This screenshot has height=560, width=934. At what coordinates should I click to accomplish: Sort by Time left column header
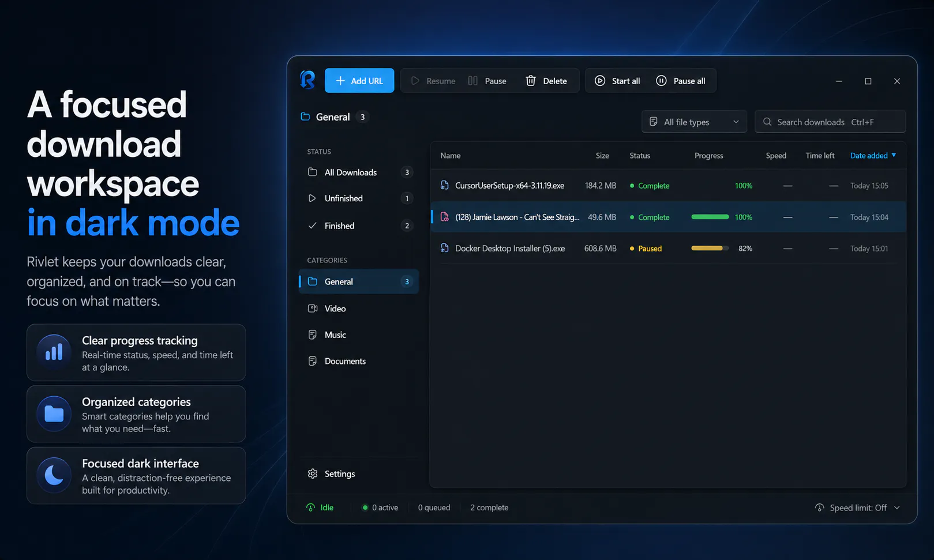pos(820,156)
